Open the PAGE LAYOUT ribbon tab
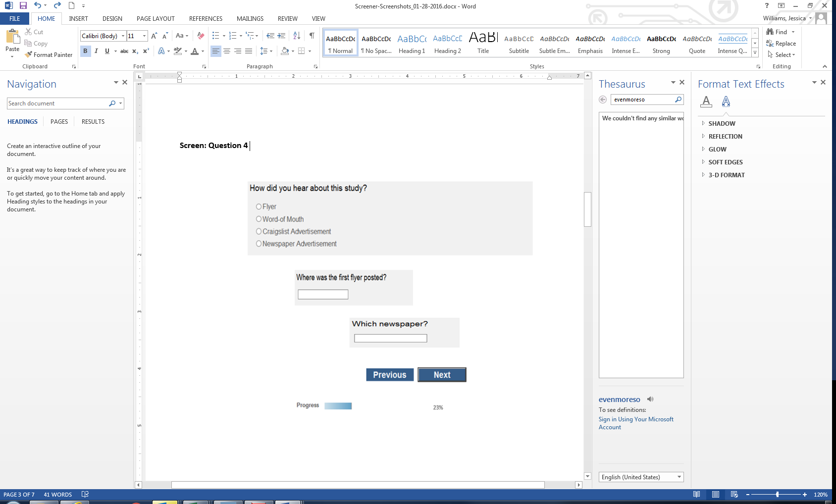The height and width of the screenshot is (504, 836). click(156, 19)
